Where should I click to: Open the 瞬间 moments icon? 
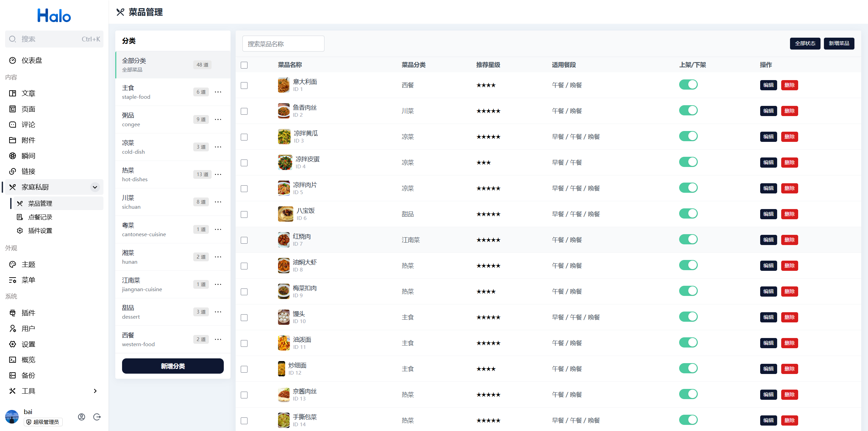(x=13, y=156)
